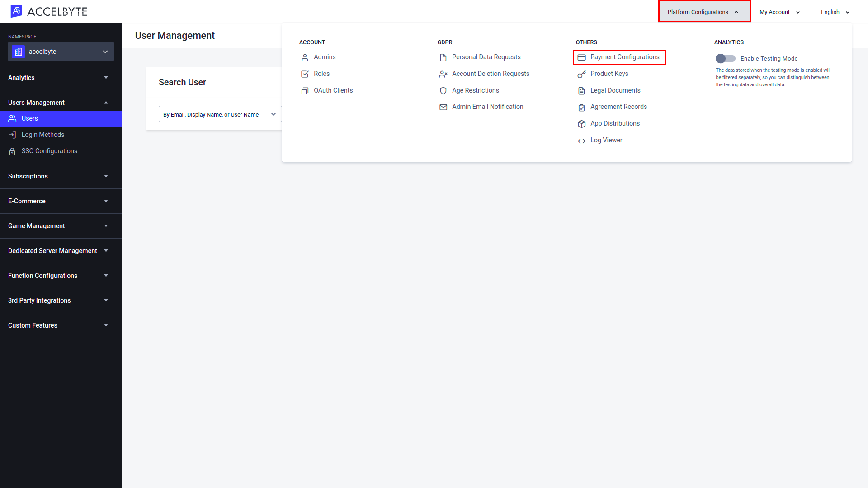
Task: Select the Age Restrictions menu item
Action: click(x=476, y=90)
